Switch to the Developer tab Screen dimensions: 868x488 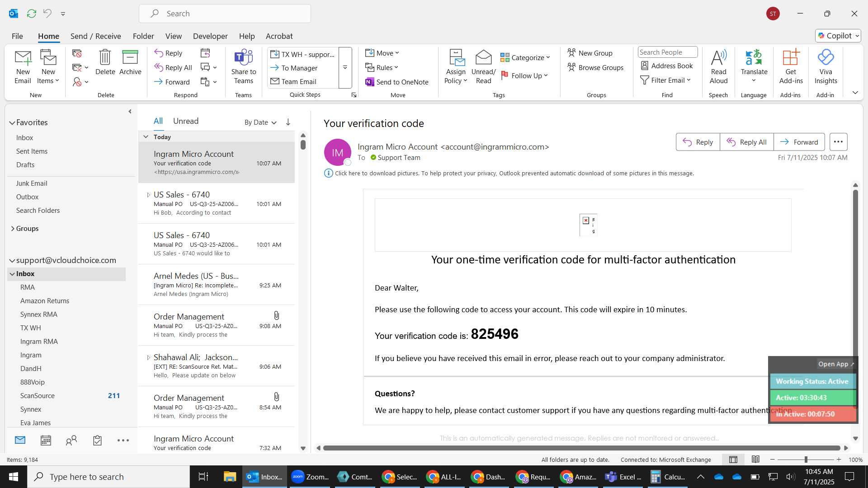pyautogui.click(x=210, y=36)
